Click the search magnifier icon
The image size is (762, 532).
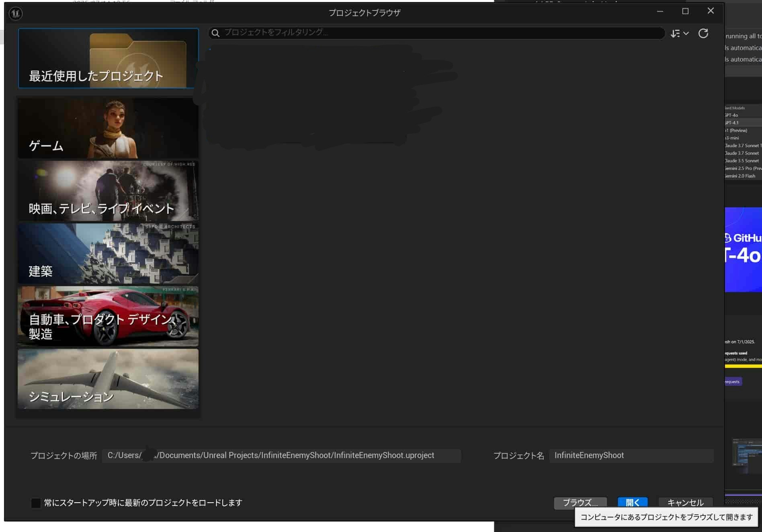point(216,33)
